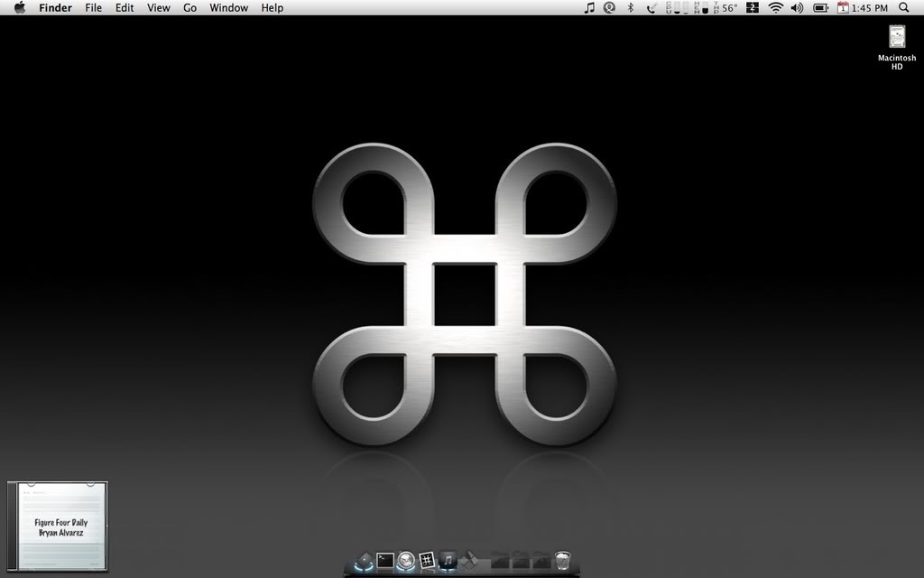Screen dimensions: 924x578
Task: Click the CPU usage meter
Action: 677,7
